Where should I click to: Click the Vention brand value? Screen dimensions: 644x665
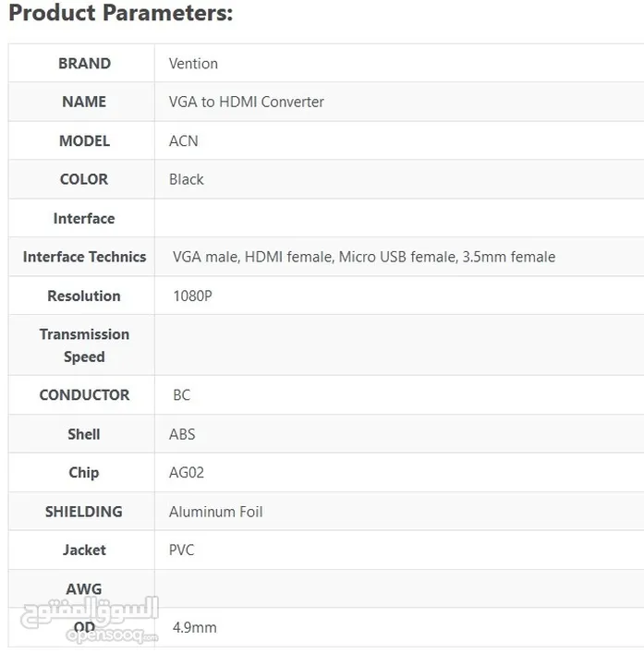click(x=193, y=64)
